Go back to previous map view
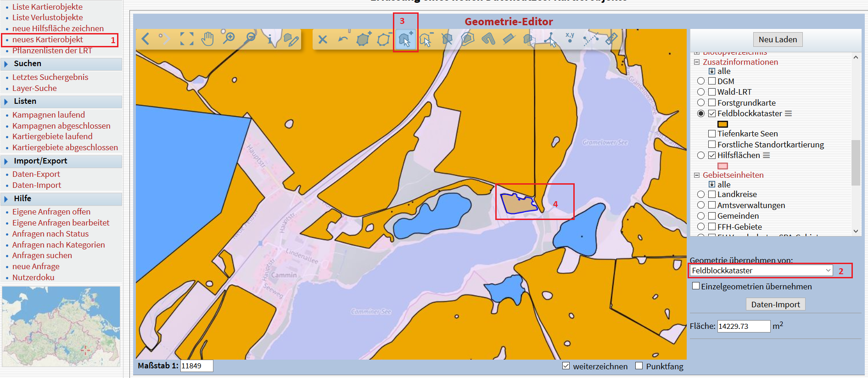 click(146, 39)
